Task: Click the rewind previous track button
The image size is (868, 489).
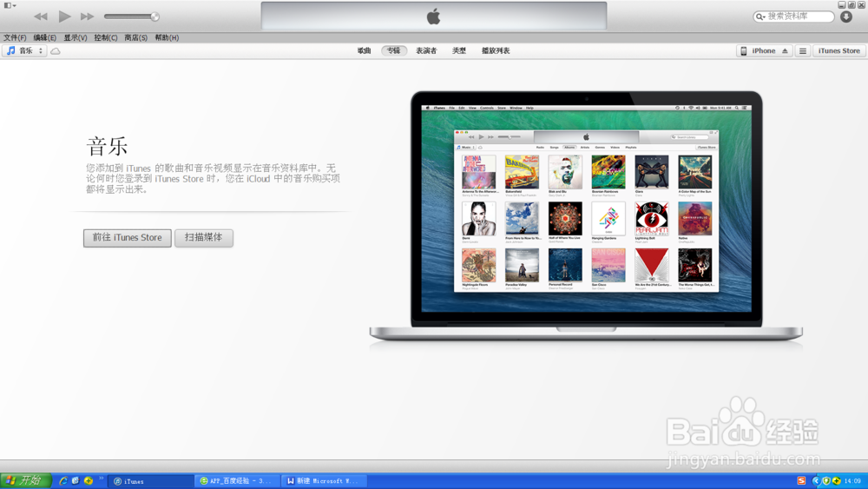Action: coord(41,17)
